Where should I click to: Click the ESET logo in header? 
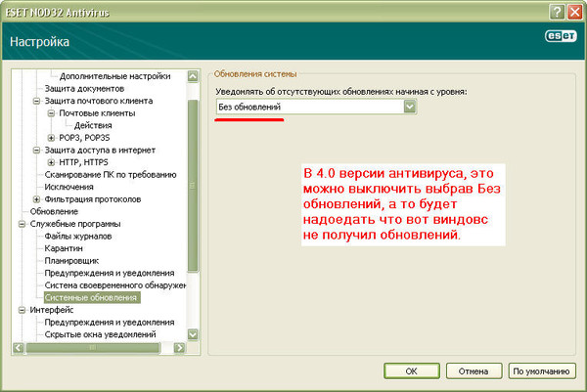click(561, 36)
